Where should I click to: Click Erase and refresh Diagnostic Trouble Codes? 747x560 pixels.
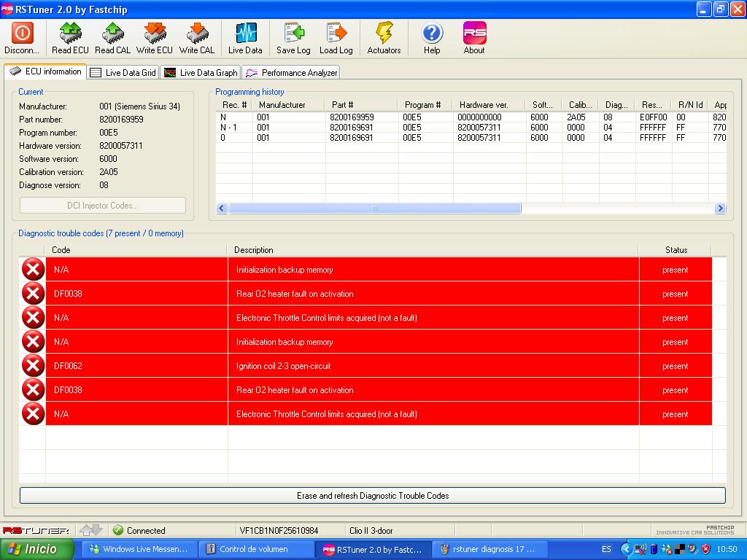coord(373,496)
